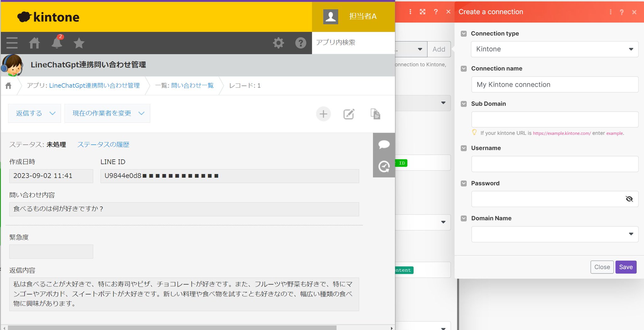Click the LINE ID value U9844e0d8
The height and width of the screenshot is (330, 644).
coord(230,176)
